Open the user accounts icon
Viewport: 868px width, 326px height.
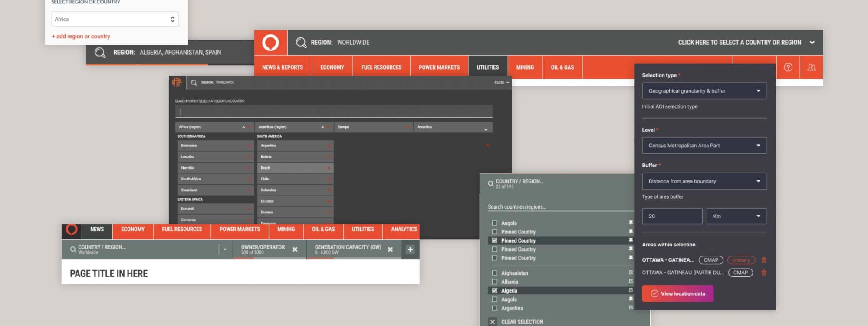(x=811, y=67)
